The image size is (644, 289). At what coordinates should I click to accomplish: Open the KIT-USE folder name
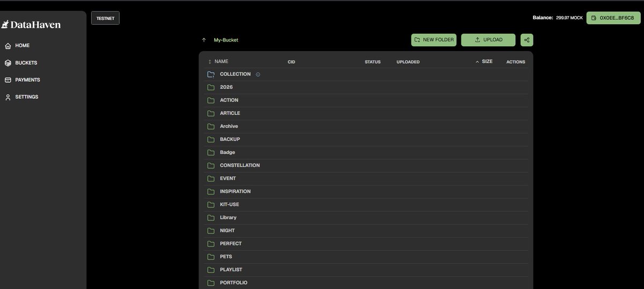click(230, 205)
